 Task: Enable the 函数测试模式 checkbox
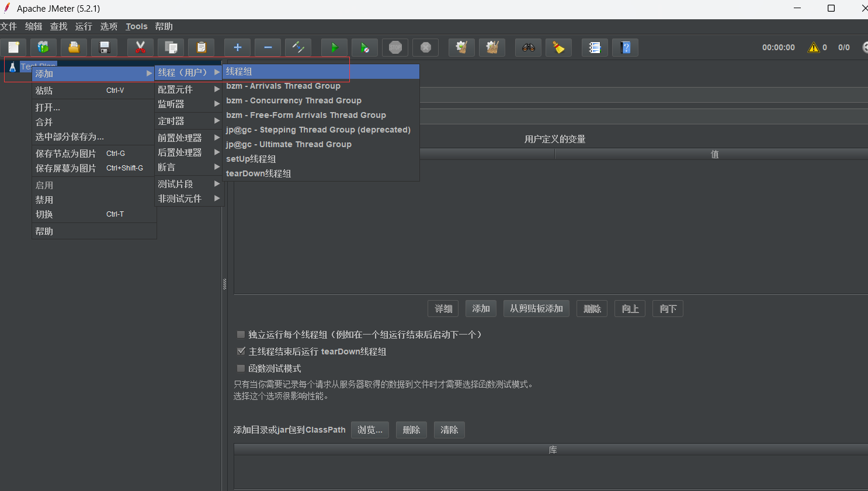pyautogui.click(x=241, y=368)
